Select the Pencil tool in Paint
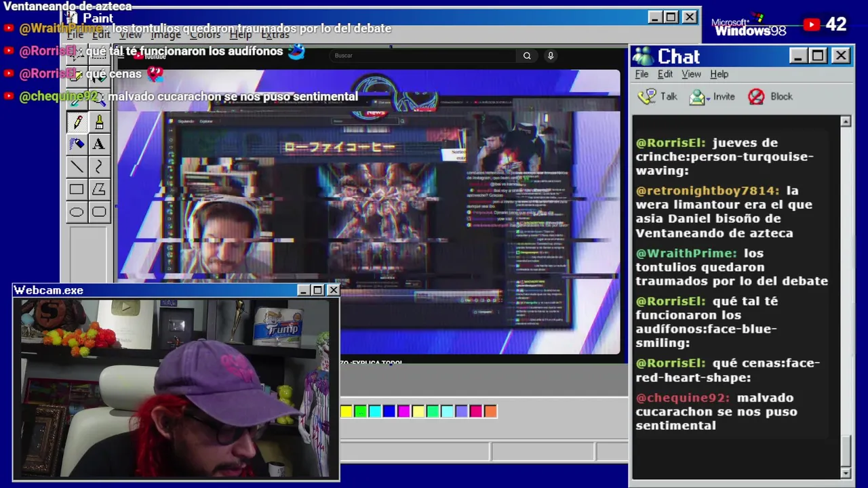Screen dimensions: 868x488 77,122
